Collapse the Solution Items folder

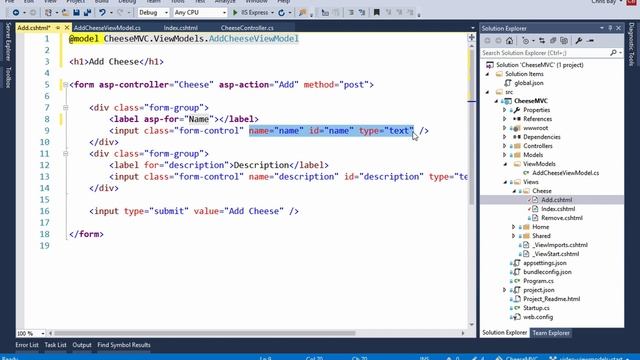click(487, 74)
